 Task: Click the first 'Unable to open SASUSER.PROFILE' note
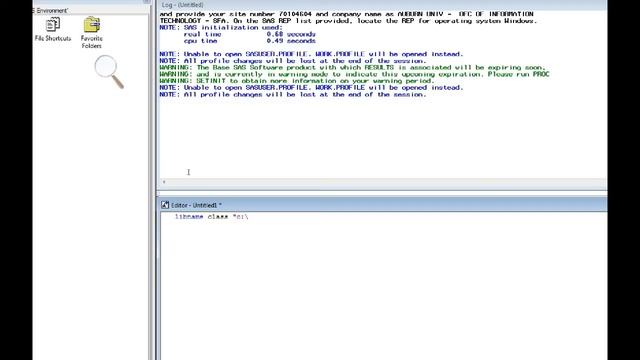click(x=311, y=54)
